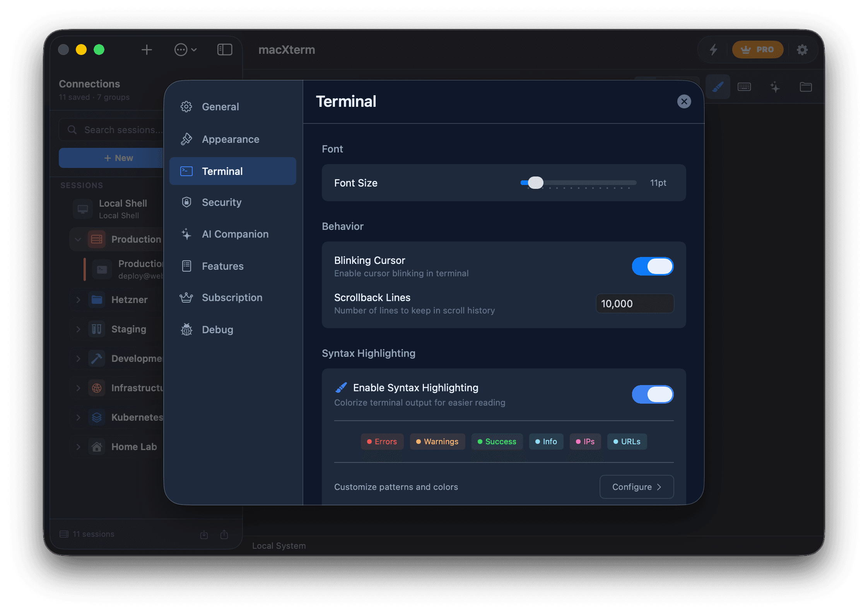
Task: Open the Security settings tab
Action: pyautogui.click(x=232, y=202)
